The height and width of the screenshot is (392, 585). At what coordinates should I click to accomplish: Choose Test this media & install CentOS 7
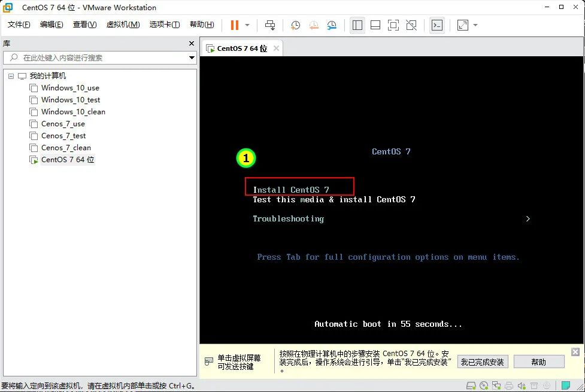pyautogui.click(x=334, y=199)
